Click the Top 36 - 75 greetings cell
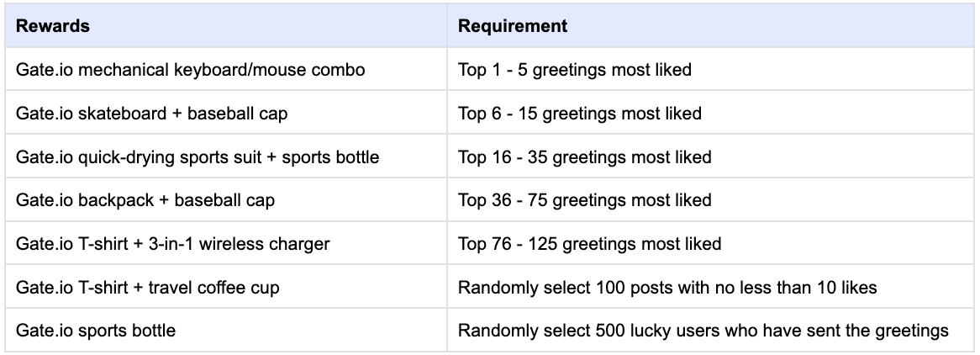Viewport: 980px width, 355px height. coord(584,200)
